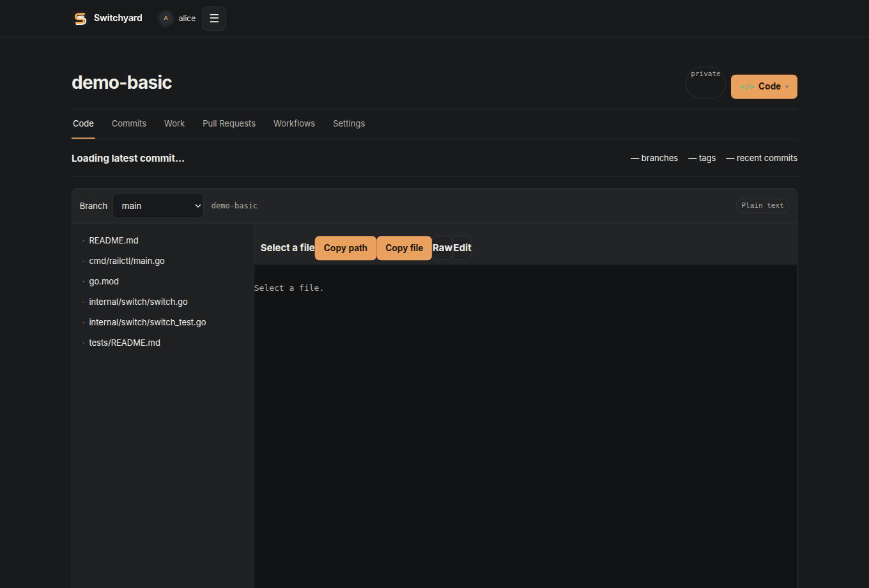Open the Settings tab
The image size is (869, 588).
349,123
